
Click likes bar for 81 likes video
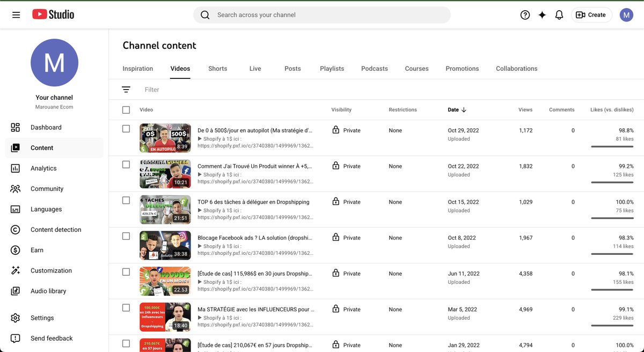click(612, 146)
